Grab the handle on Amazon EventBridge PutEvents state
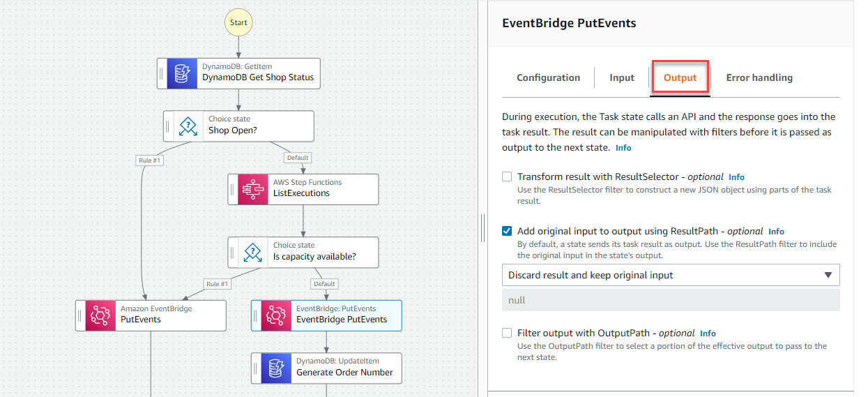Viewport: 868px width, 397px height. (80, 315)
